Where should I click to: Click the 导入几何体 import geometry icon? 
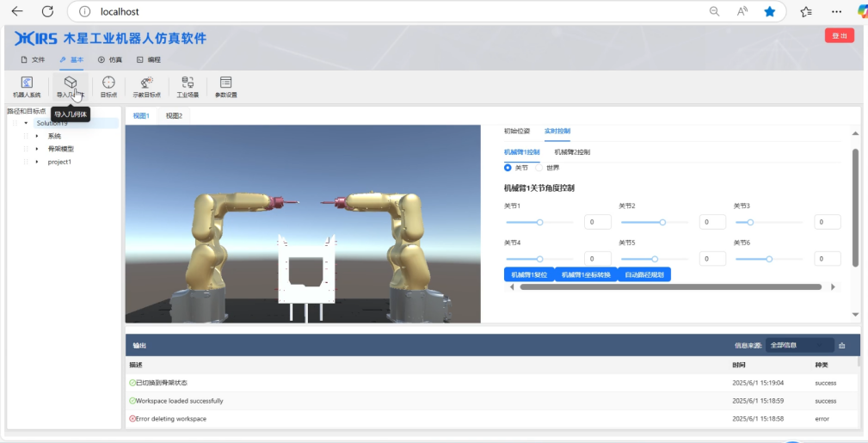pyautogui.click(x=71, y=83)
